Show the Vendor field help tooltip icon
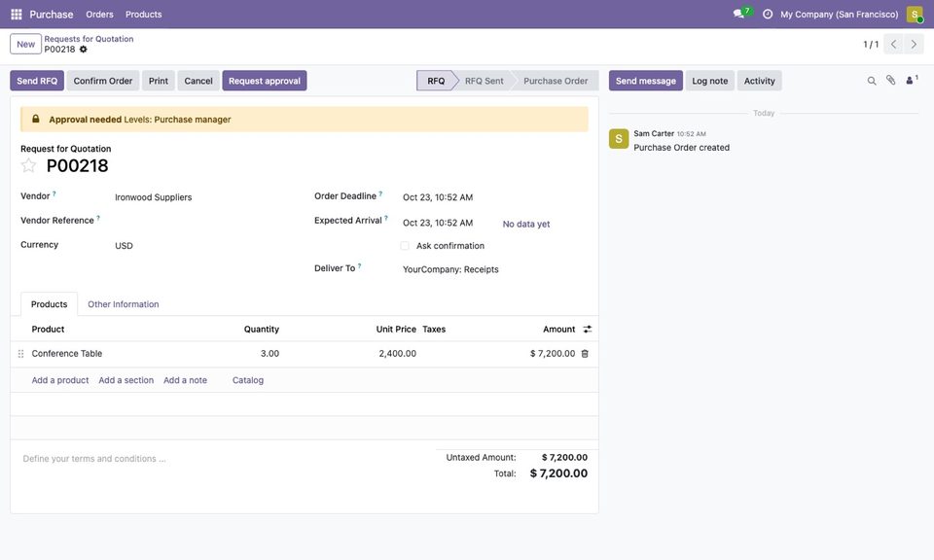This screenshot has width=934, height=560. [54, 193]
